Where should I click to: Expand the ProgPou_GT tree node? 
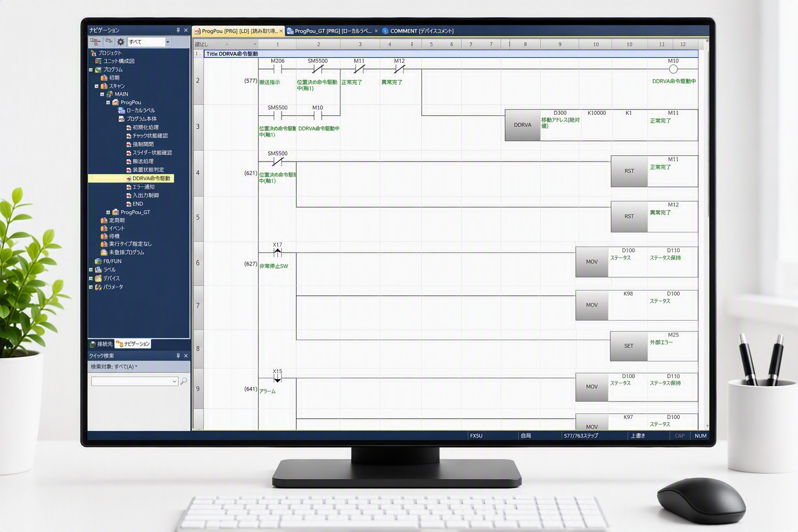click(108, 212)
